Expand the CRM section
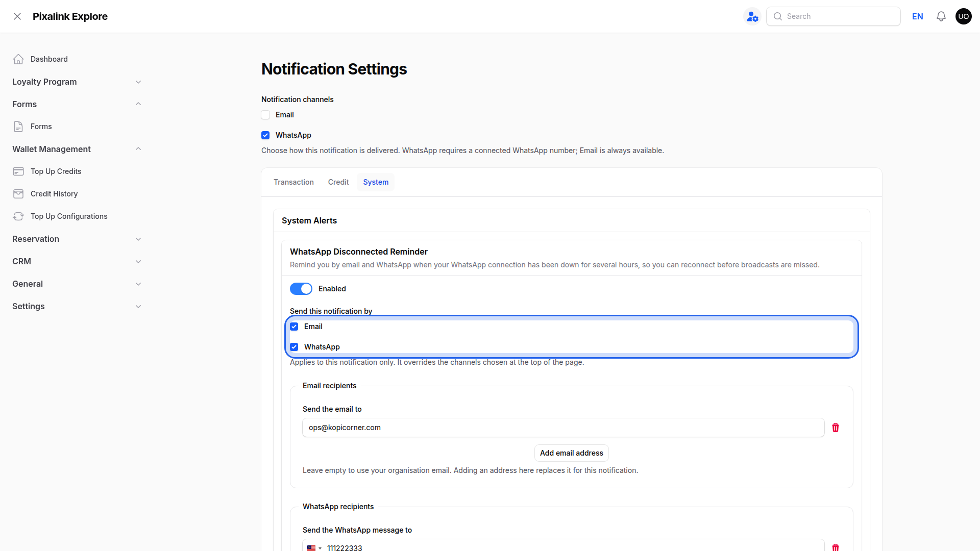 [x=77, y=261]
